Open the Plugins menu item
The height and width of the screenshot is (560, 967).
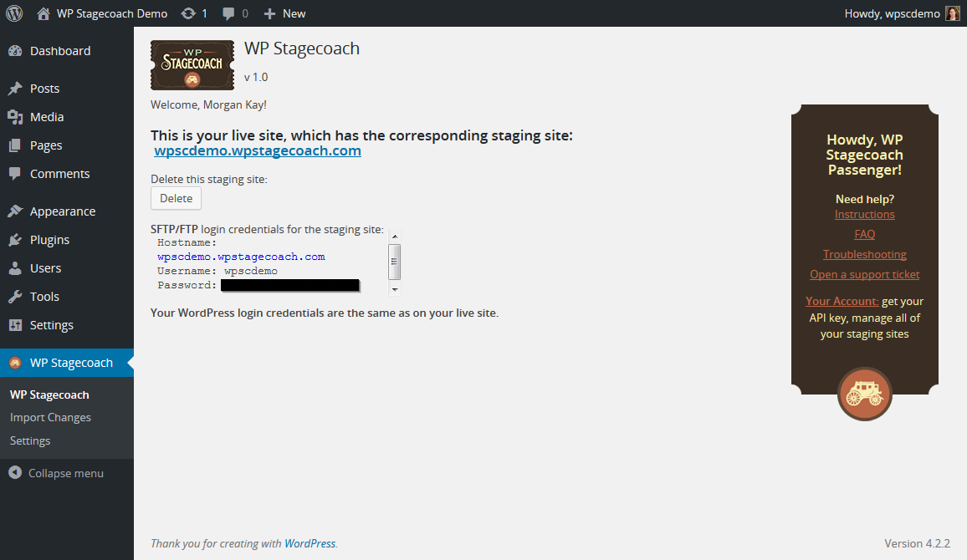point(50,240)
